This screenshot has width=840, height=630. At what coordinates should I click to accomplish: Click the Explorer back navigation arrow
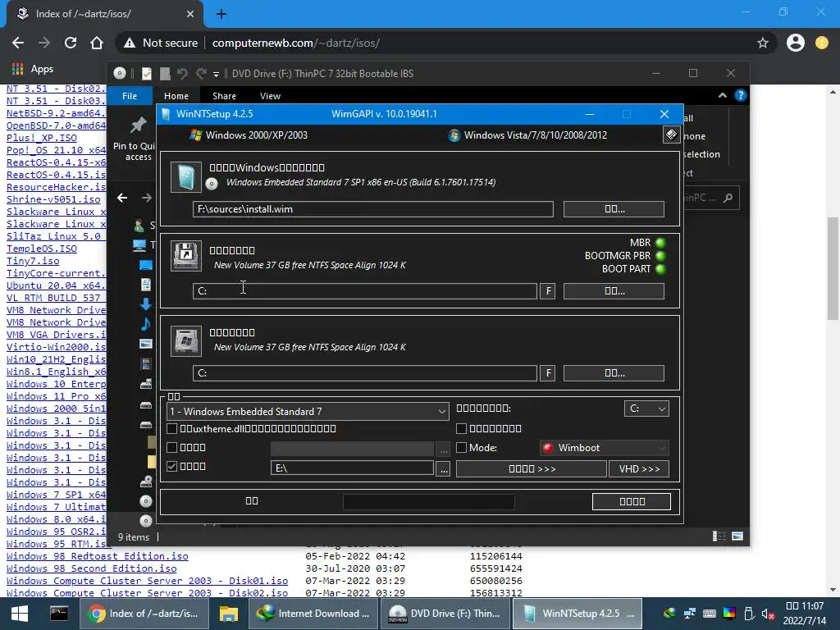[122, 198]
